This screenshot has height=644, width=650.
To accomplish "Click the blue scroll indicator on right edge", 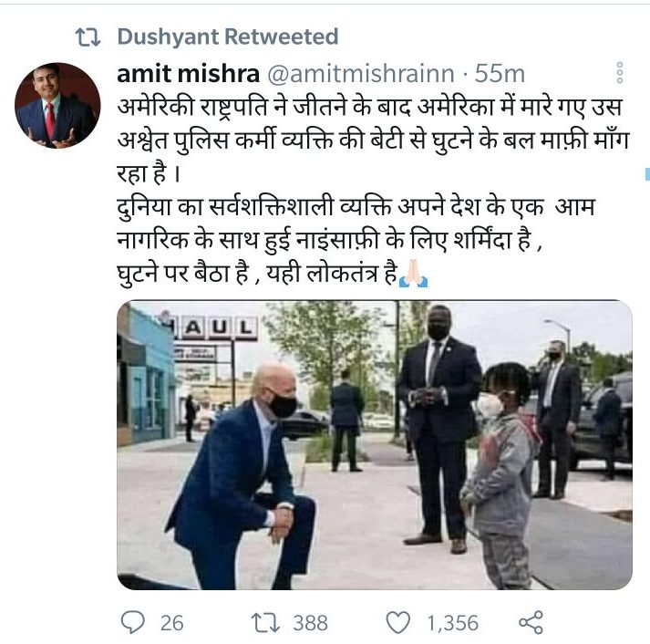I will (x=646, y=172).
